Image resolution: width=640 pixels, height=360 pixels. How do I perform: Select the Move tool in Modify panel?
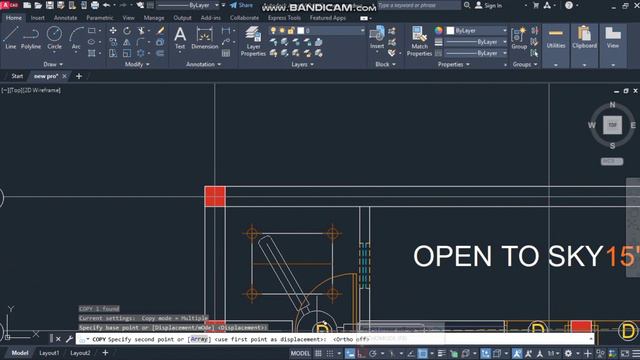point(113,31)
